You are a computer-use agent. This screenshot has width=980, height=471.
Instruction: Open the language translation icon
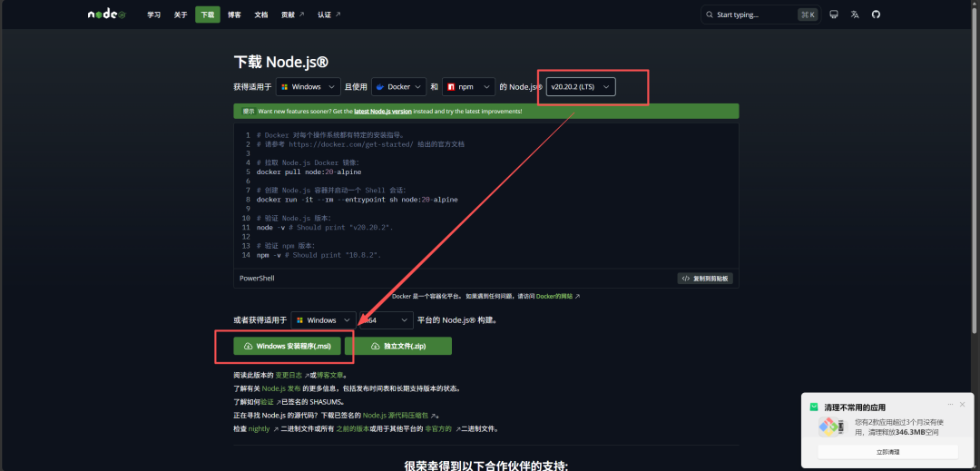point(855,15)
